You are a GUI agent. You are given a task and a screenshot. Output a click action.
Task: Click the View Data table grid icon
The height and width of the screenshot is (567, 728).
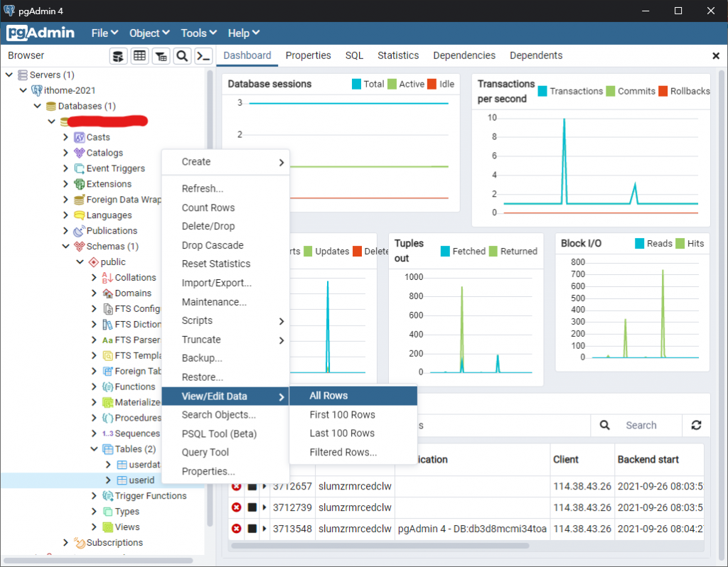click(140, 56)
